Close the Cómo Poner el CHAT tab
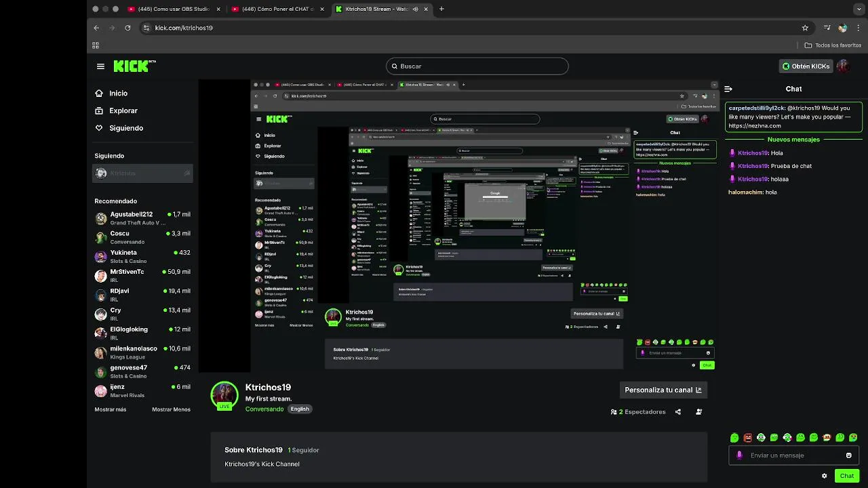 point(322,9)
